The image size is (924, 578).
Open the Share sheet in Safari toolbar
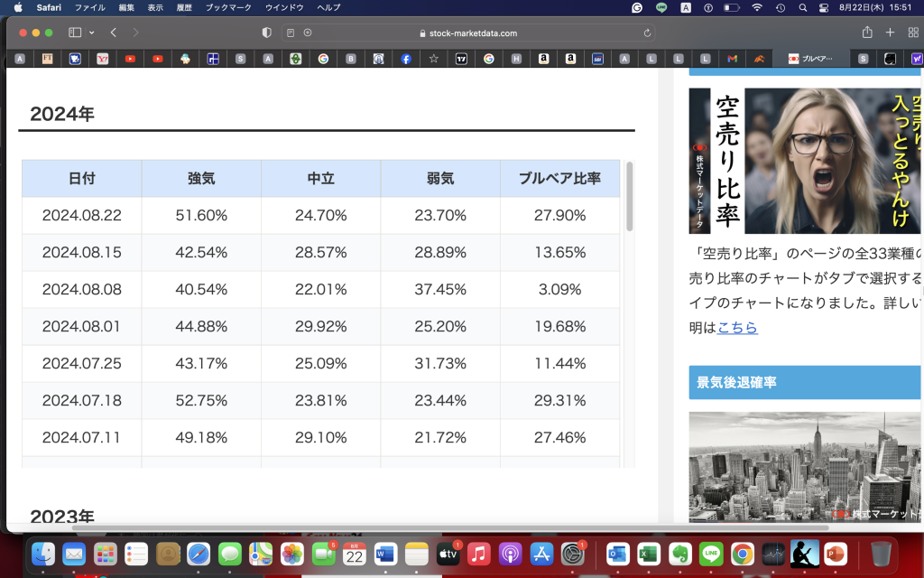pos(868,32)
